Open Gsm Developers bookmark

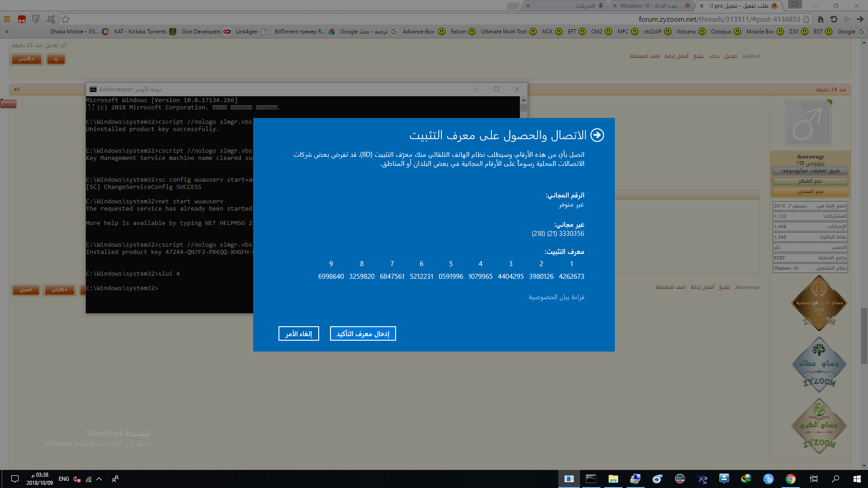point(206,32)
